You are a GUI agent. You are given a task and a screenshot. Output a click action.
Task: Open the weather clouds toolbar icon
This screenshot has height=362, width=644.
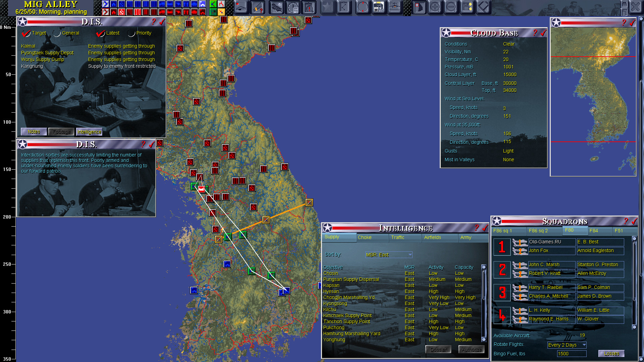pyautogui.click(x=277, y=7)
